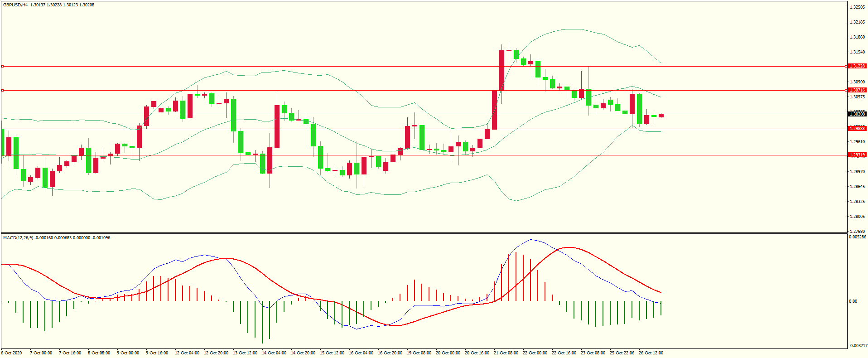Click the 20 Oct 16:00 time label
Viewport: 868px width, 358px height.
(x=477, y=353)
